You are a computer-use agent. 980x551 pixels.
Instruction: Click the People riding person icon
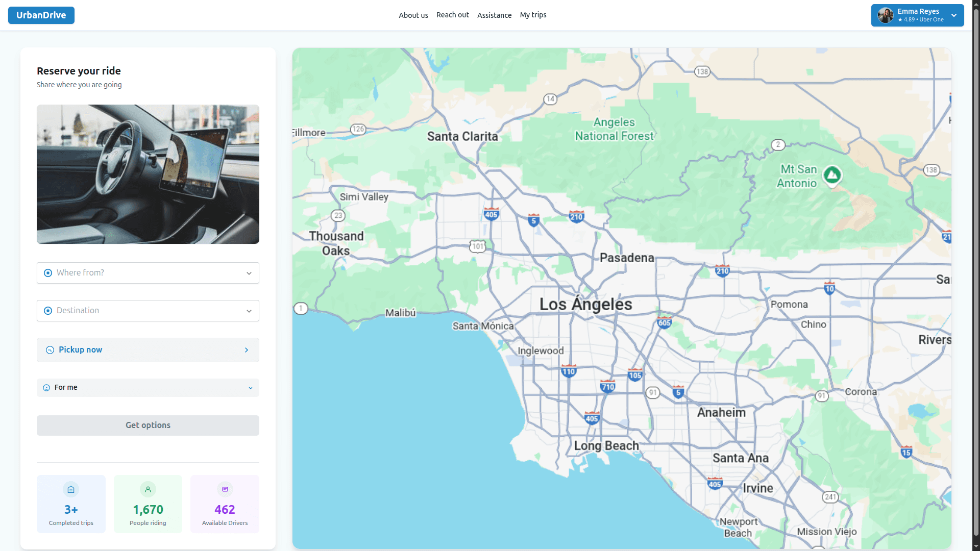click(148, 489)
